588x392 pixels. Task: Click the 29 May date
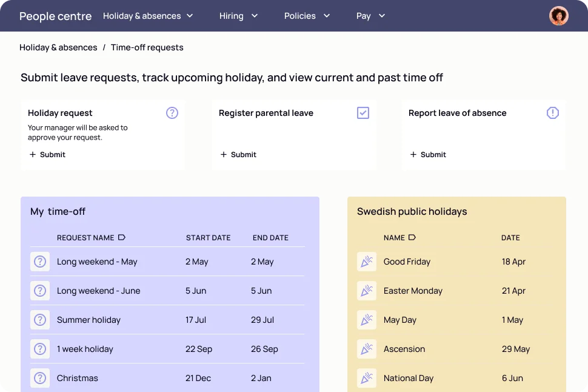tap(516, 349)
